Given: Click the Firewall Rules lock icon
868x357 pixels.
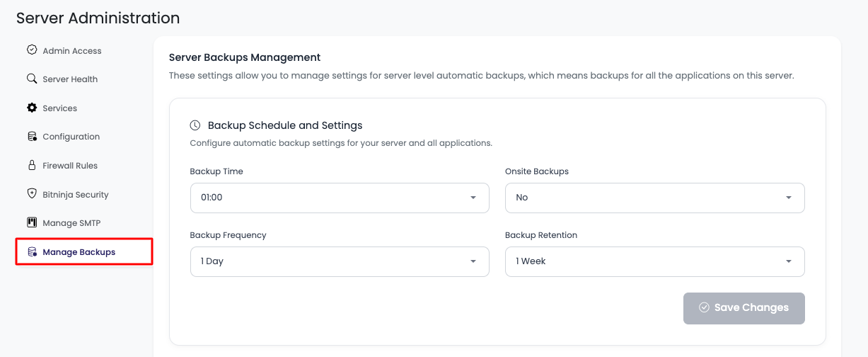Looking at the screenshot, I should click(x=32, y=165).
